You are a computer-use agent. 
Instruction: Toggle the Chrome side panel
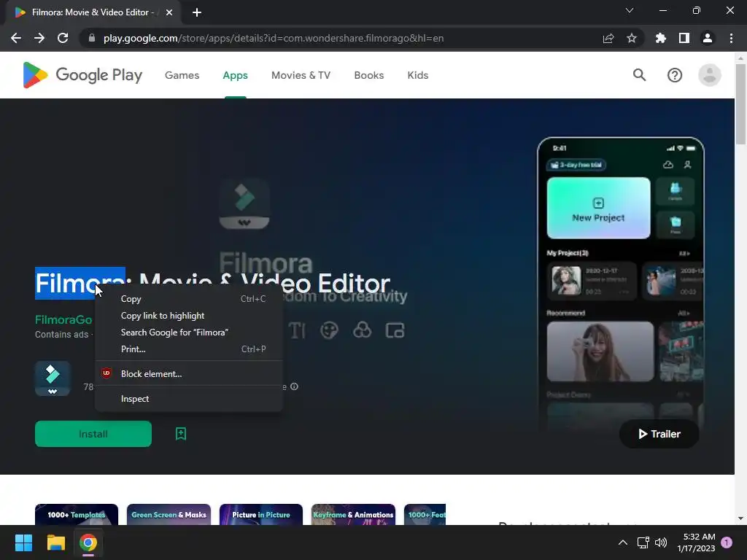684,38
